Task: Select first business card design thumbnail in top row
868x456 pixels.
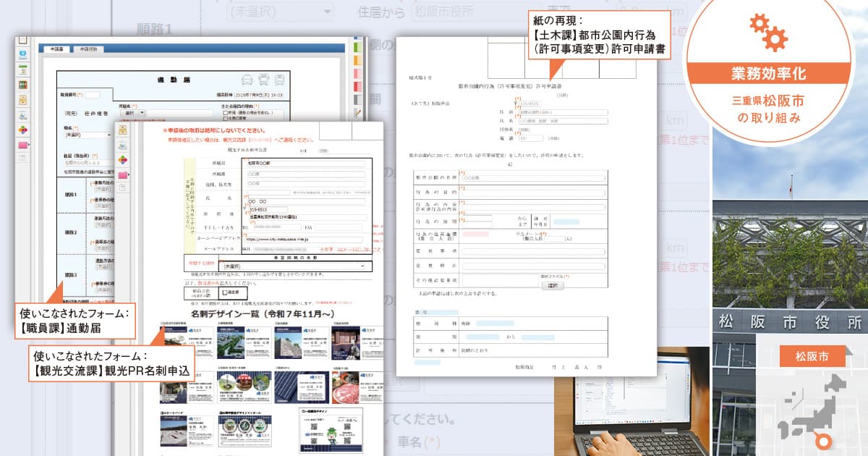Action: point(187,343)
